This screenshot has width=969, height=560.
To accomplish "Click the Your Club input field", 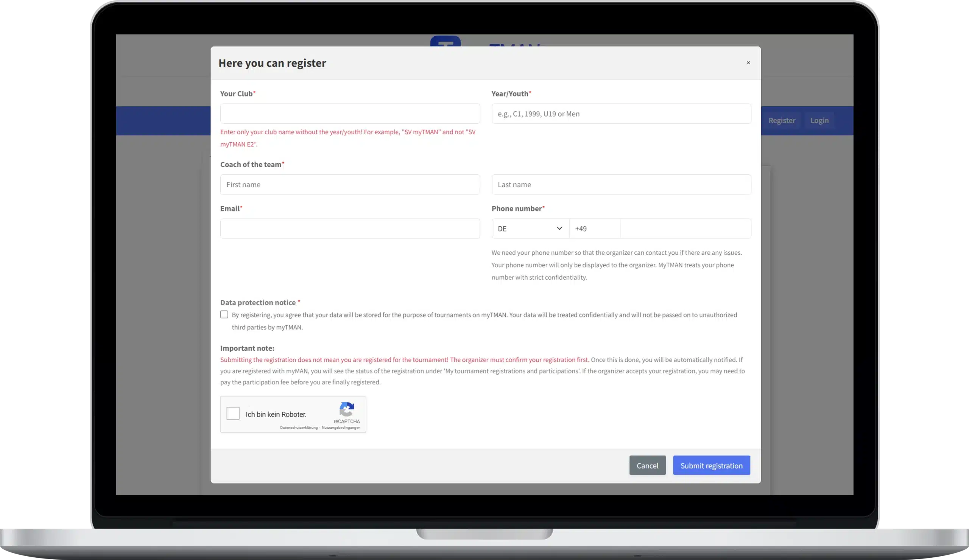I will pyautogui.click(x=350, y=114).
